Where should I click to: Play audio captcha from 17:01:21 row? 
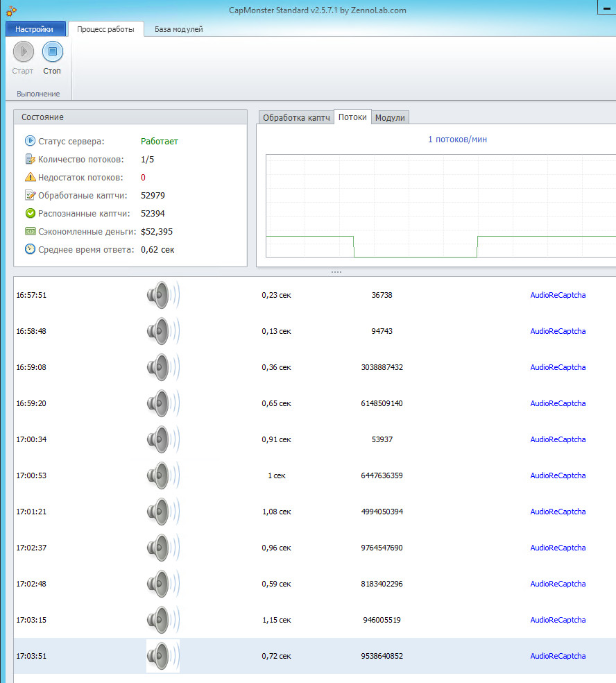(x=163, y=512)
